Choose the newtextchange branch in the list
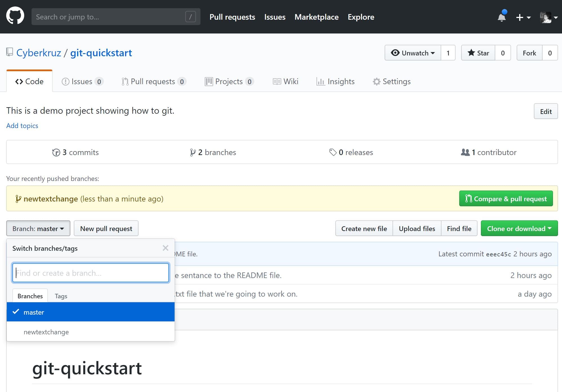Image resolution: width=562 pixels, height=392 pixels. tap(91, 332)
